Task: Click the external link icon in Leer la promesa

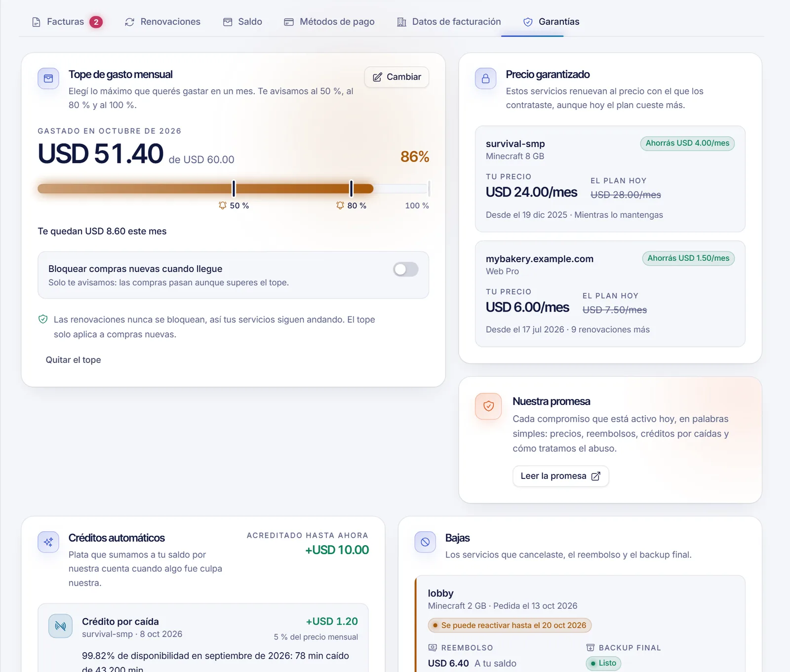Action: [596, 476]
